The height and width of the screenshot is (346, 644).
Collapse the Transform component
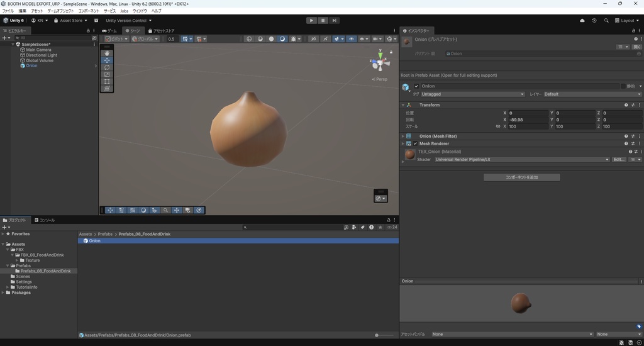click(403, 105)
